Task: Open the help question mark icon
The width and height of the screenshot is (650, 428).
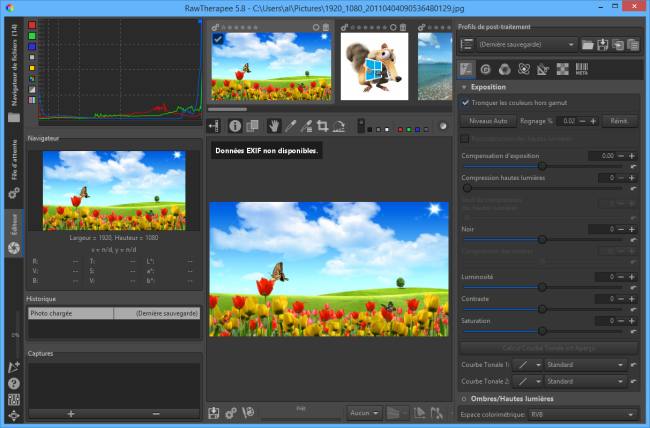Action: coord(14,383)
